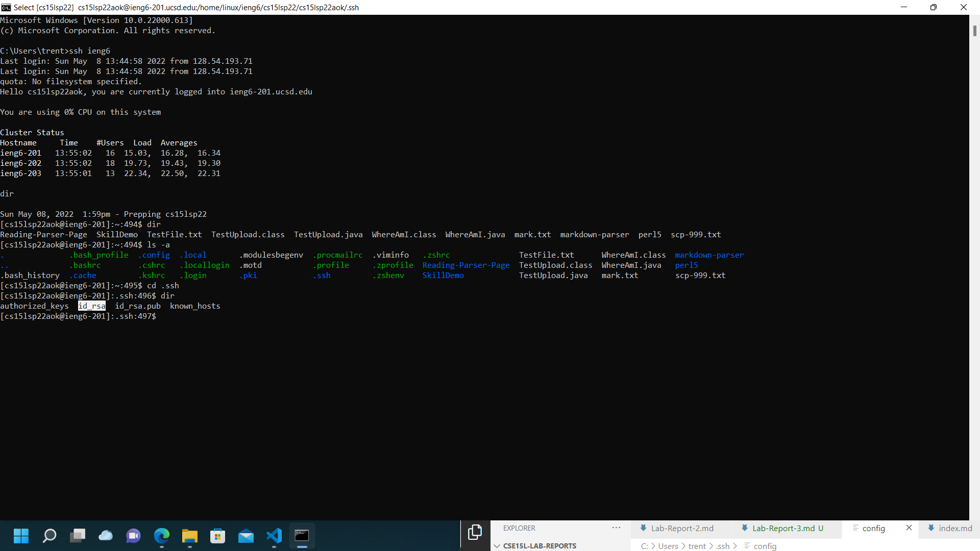The height and width of the screenshot is (551, 980).
Task: Switch to the Lab-Report-3.md tab
Action: point(783,528)
